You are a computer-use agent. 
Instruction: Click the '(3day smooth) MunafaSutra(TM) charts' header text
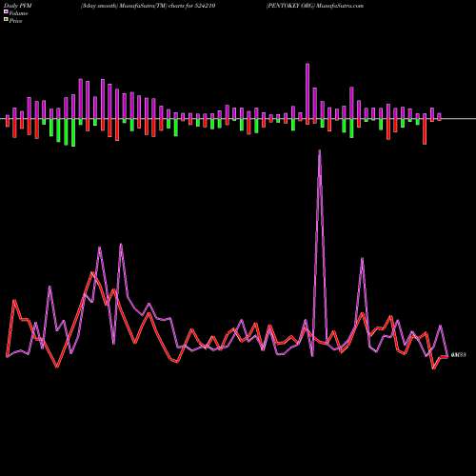[133, 6]
